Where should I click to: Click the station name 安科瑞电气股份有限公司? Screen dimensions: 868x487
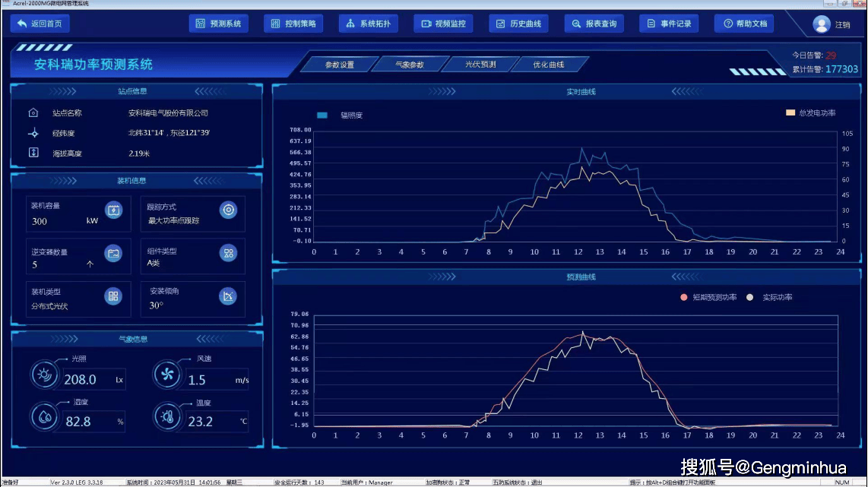point(168,113)
